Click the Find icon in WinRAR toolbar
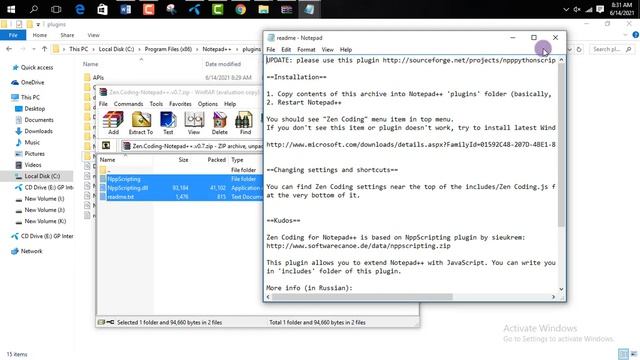This screenshot has width=640, height=360. coord(245,122)
